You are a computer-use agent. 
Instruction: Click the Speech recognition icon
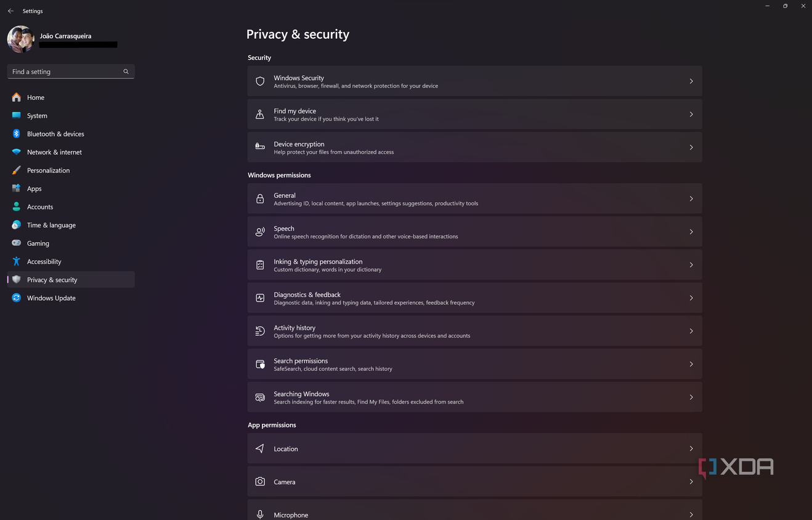click(260, 232)
